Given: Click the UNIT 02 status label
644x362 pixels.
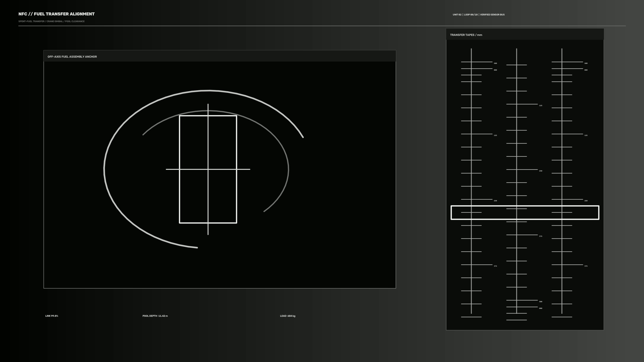Looking at the screenshot, I should [457, 15].
